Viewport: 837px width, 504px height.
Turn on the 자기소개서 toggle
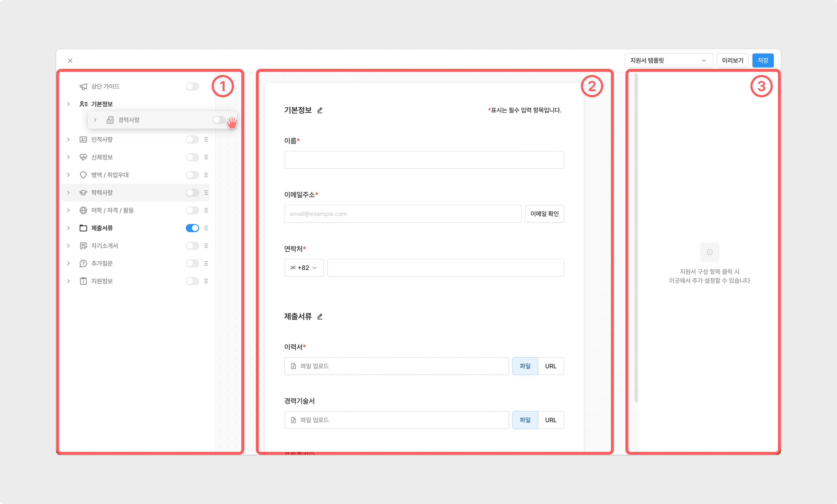(x=192, y=246)
